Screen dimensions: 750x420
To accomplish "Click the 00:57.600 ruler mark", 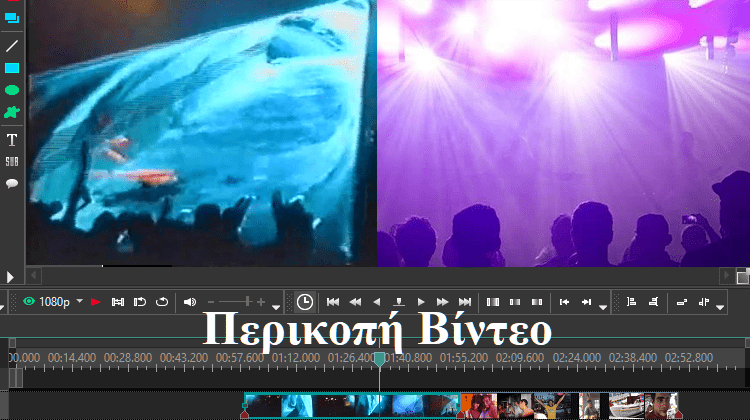I will pos(240,358).
